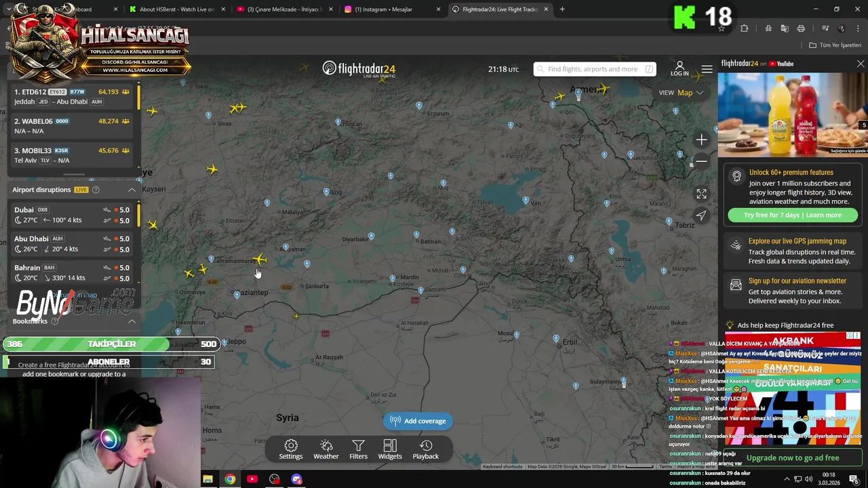868x488 pixels.
Task: Open the Bahrain BAH disruption row
Action: click(x=71, y=272)
